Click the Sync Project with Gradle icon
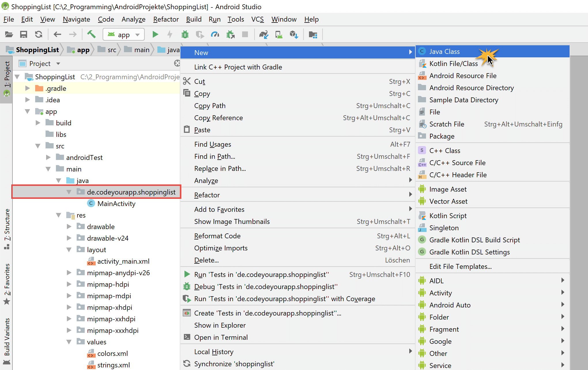The image size is (588, 370). coord(264,35)
